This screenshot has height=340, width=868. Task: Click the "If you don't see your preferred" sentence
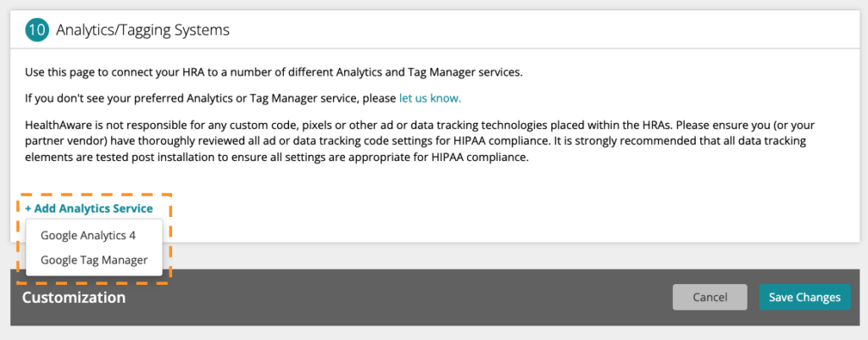pos(243,98)
